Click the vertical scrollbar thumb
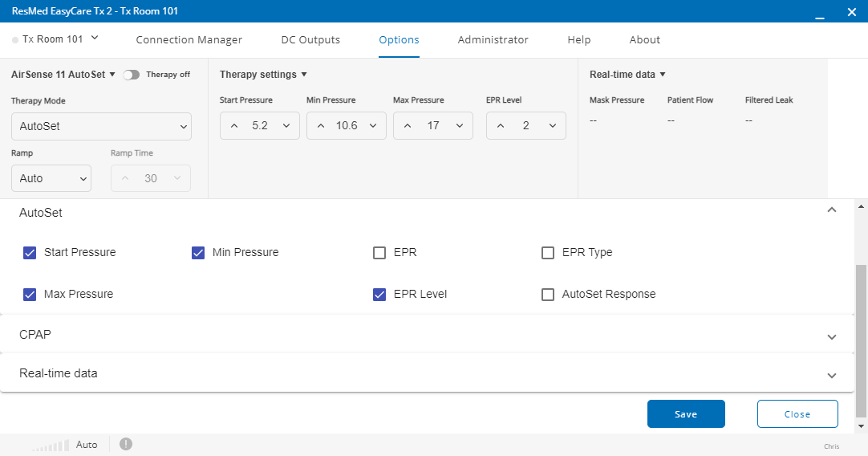Image resolution: width=868 pixels, height=456 pixels. [x=861, y=340]
